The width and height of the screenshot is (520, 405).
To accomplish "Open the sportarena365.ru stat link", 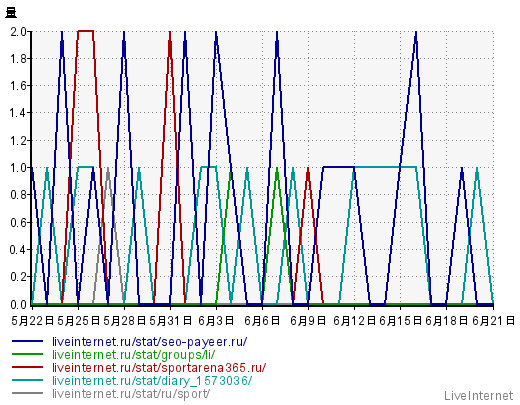I will tap(159, 368).
